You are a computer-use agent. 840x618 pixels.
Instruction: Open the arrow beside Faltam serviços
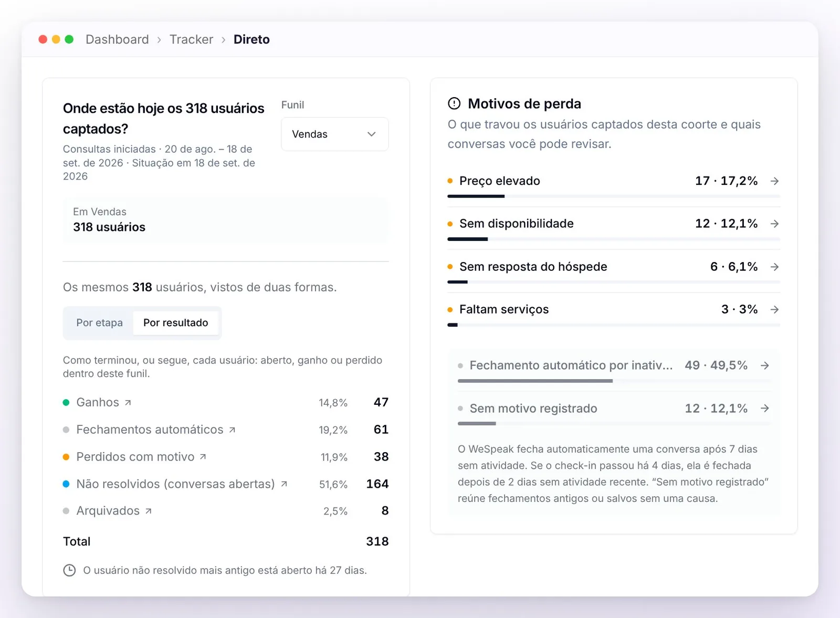[x=774, y=310]
